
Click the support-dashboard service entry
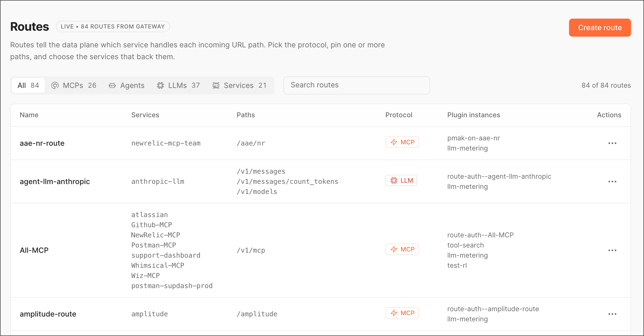[x=166, y=255]
